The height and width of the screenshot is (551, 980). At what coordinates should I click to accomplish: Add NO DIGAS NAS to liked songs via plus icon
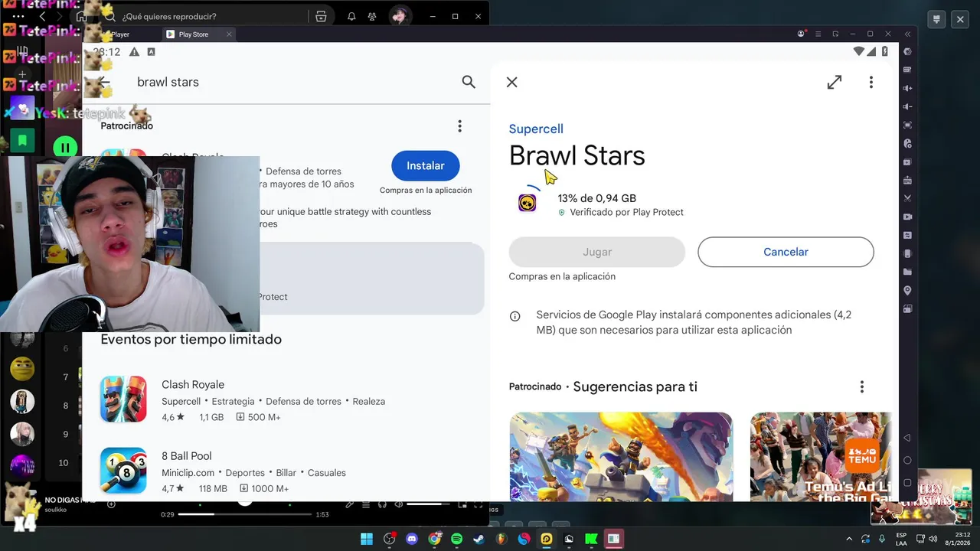pyautogui.click(x=111, y=504)
